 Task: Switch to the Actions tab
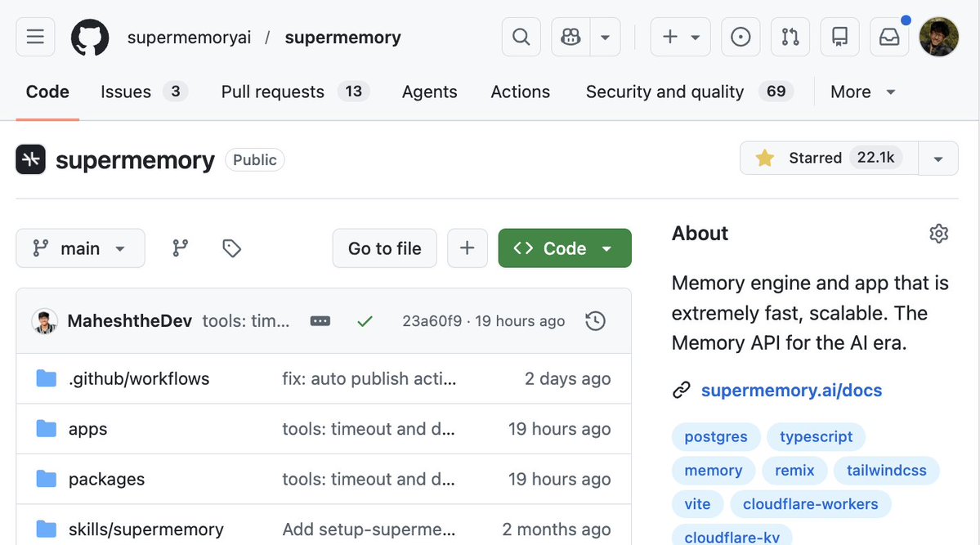click(520, 92)
